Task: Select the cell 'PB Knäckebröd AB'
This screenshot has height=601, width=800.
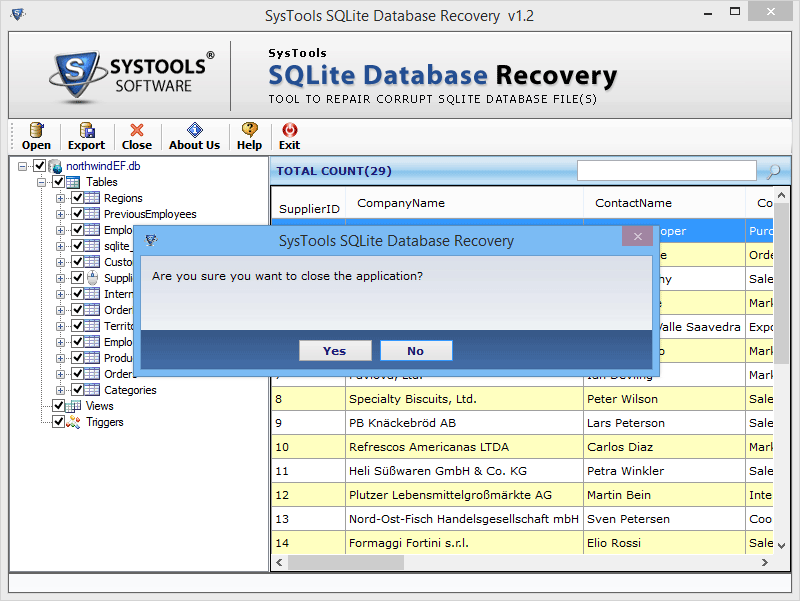Action: 464,423
